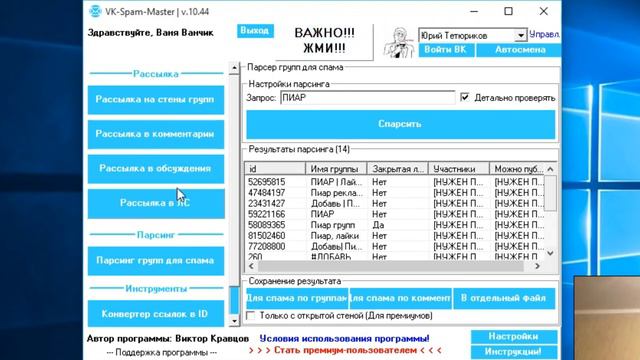Image resolution: width=640 pixels, height=360 pixels.
Task: Save results Для спама по коммент
Action: [x=400, y=298]
